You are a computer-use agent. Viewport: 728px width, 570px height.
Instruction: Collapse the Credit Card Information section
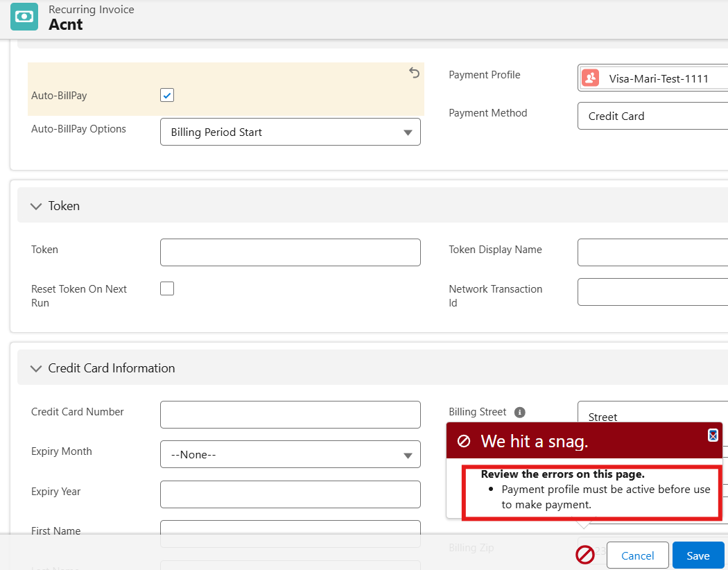(36, 368)
